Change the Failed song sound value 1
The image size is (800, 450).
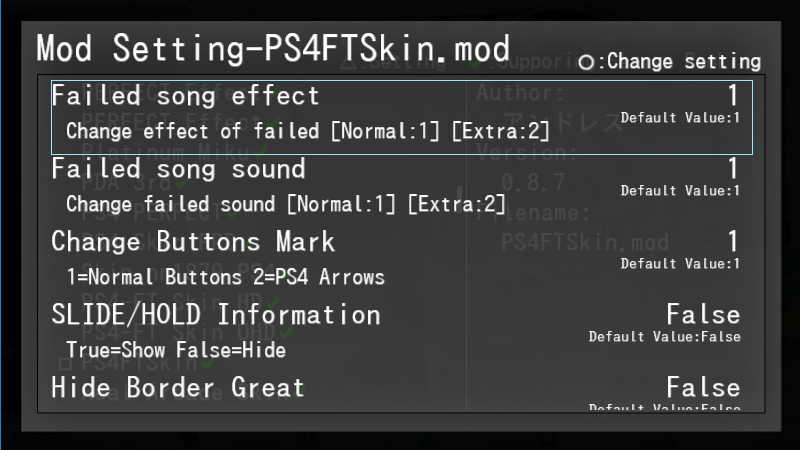click(733, 169)
